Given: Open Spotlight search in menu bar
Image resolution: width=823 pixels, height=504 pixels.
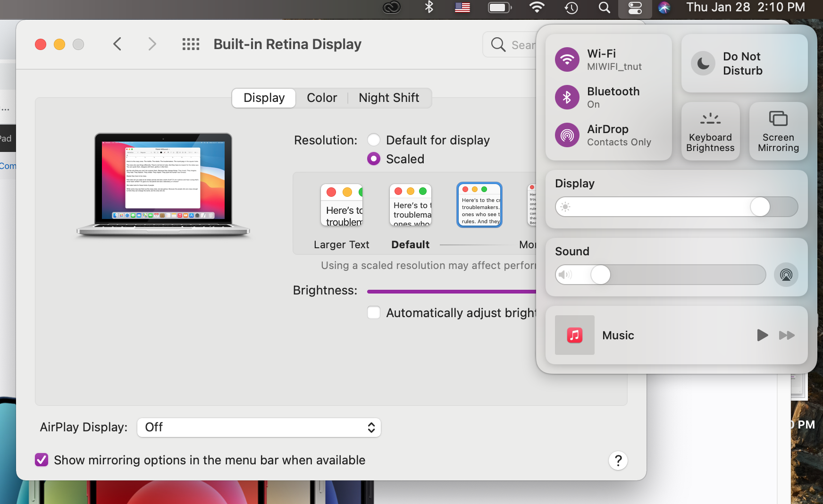Looking at the screenshot, I should (604, 8).
